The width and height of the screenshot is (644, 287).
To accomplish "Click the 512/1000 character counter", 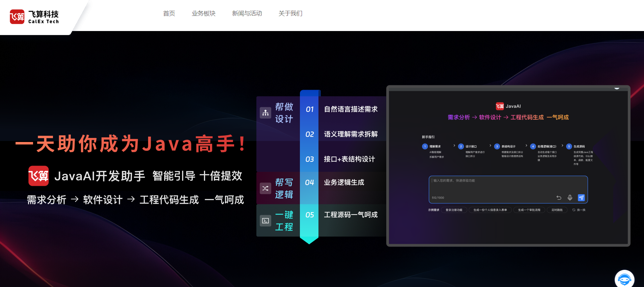I will point(438,198).
